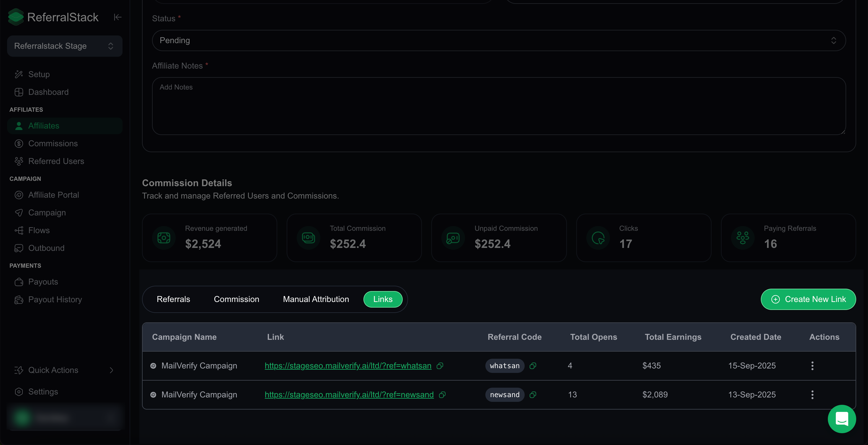The image size is (868, 445).
Task: Switch to the Commission tab
Action: pos(236,299)
